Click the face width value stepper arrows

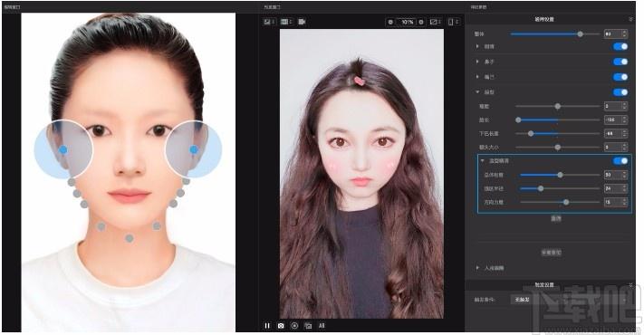click(x=624, y=106)
